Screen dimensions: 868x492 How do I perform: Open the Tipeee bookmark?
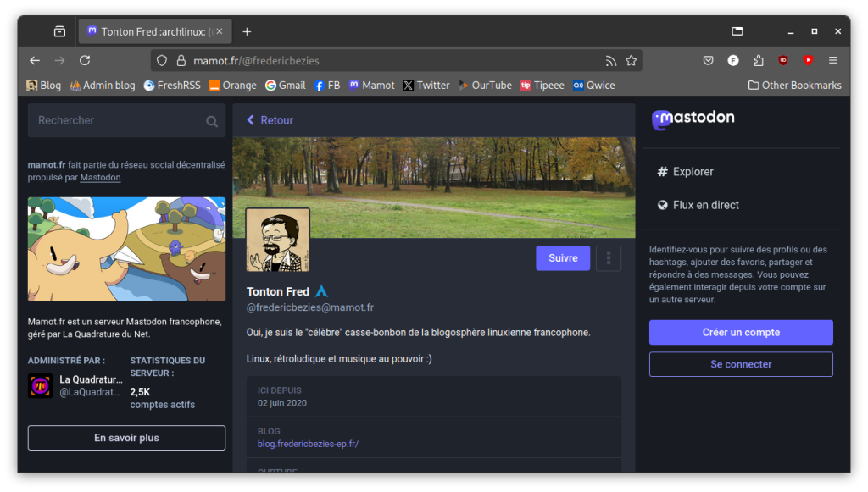coord(542,86)
